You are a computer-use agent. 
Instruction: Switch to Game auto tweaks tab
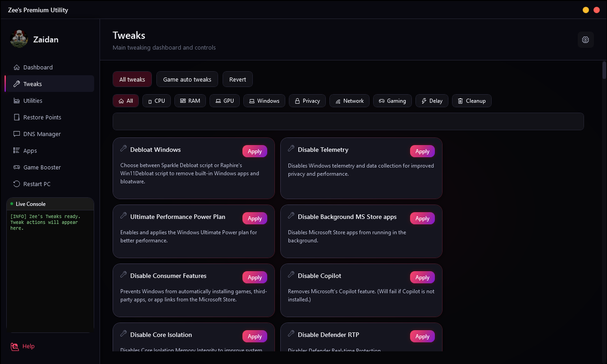click(187, 79)
